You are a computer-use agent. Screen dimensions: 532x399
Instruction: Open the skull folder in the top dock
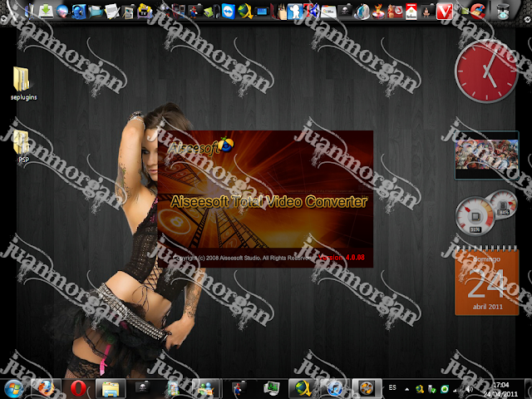click(x=345, y=11)
